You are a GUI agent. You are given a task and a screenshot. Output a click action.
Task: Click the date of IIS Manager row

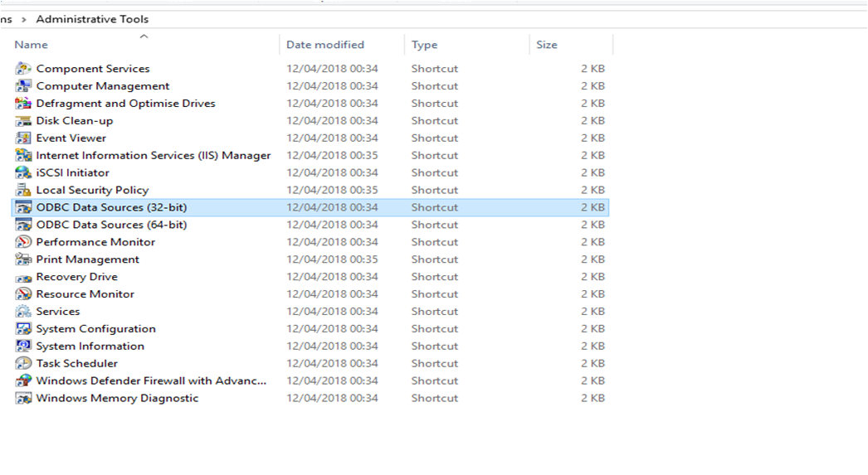(332, 155)
